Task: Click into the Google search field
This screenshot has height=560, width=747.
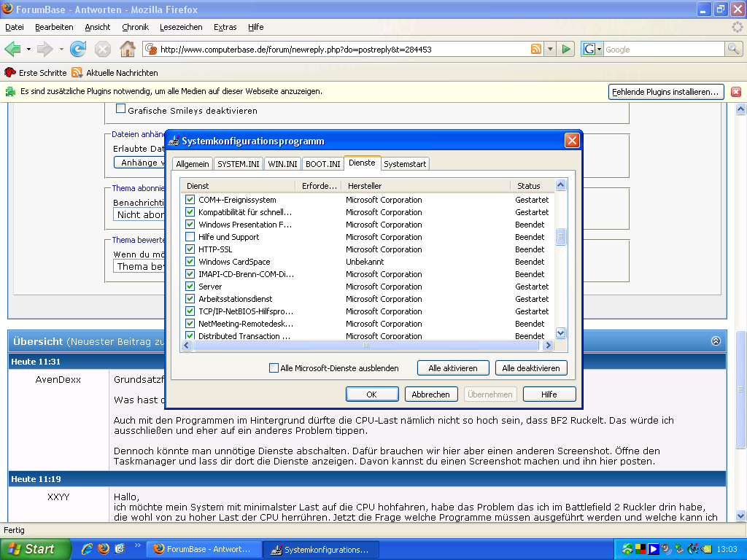Action: (664, 49)
